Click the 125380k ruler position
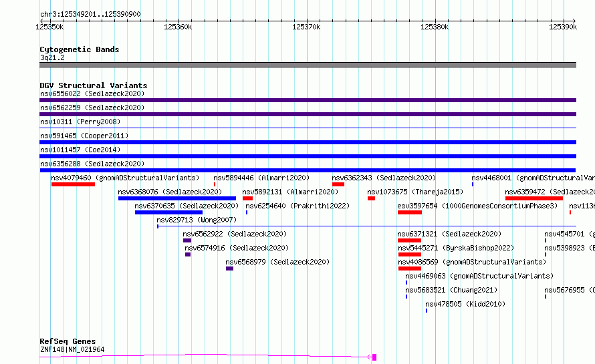This screenshot has width=595, height=364. pos(435,27)
